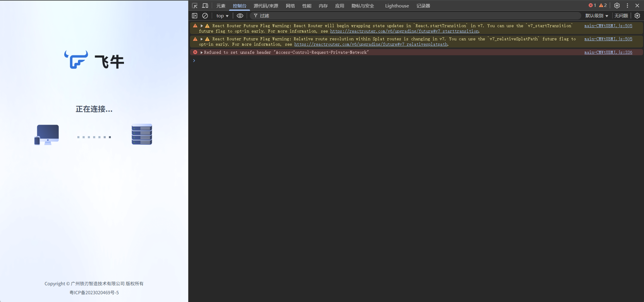This screenshot has height=302, width=644.
Task: Switch to the 元素 tab
Action: [221, 6]
